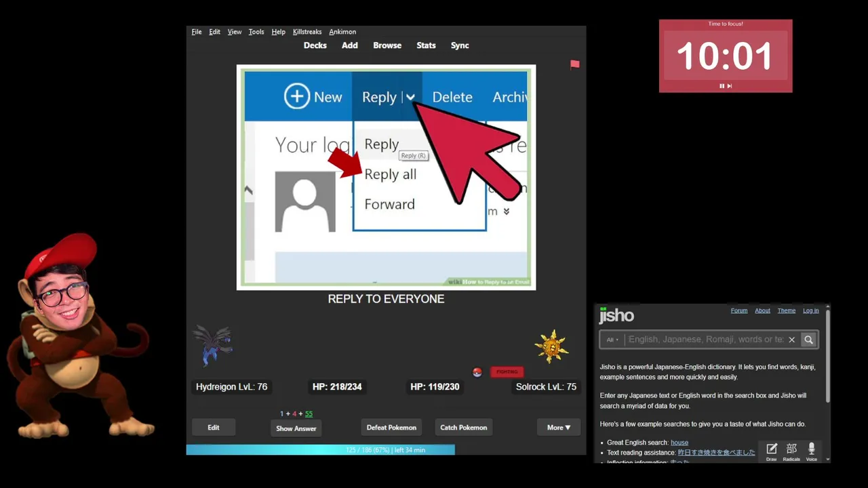
Task: Open the Jisho About link
Action: 763,310
